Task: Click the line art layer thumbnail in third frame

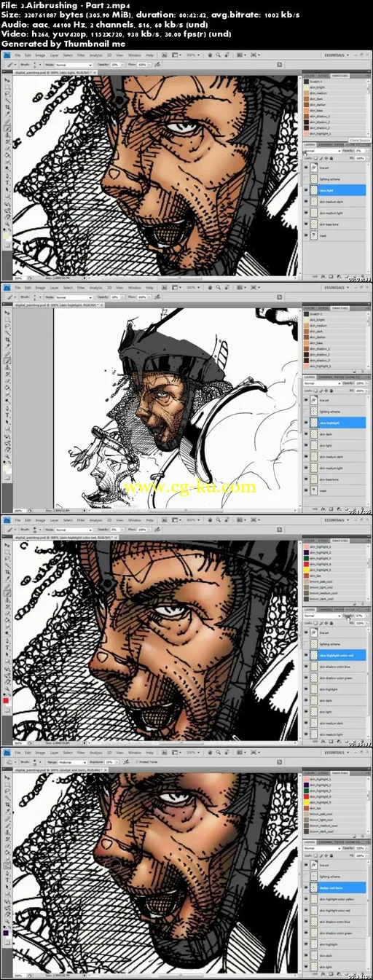Action: (x=314, y=634)
